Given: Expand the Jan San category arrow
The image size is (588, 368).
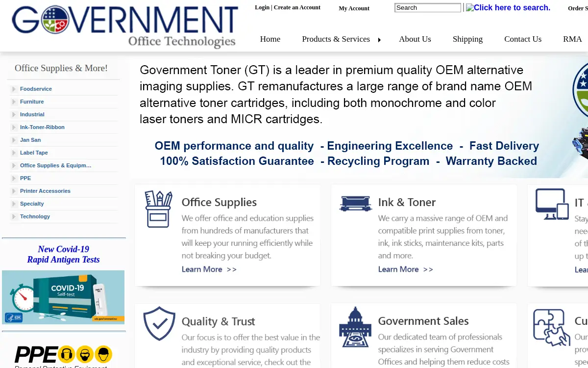Looking at the screenshot, I should 14,140.
